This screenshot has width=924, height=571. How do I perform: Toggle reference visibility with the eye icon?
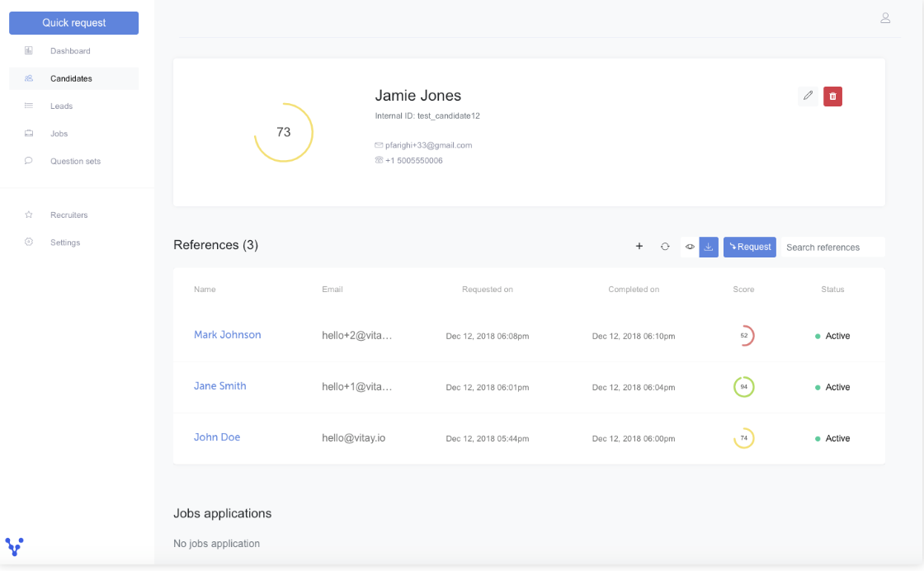coord(690,247)
